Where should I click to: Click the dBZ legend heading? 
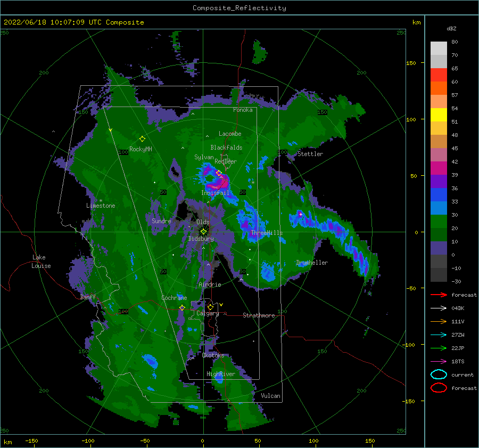(451, 28)
